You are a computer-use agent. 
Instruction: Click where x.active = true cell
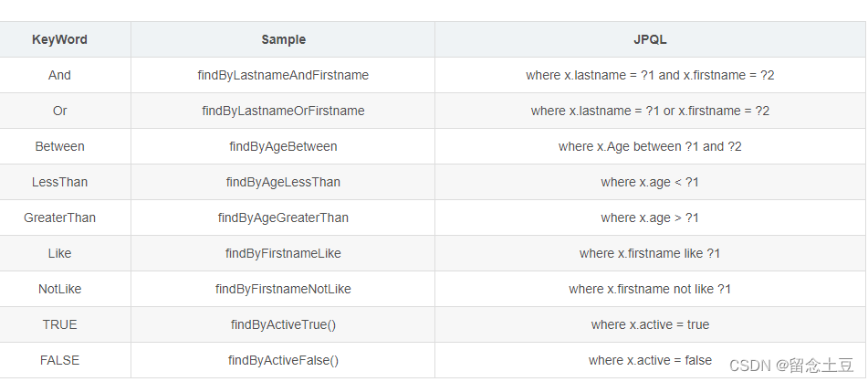pos(650,324)
